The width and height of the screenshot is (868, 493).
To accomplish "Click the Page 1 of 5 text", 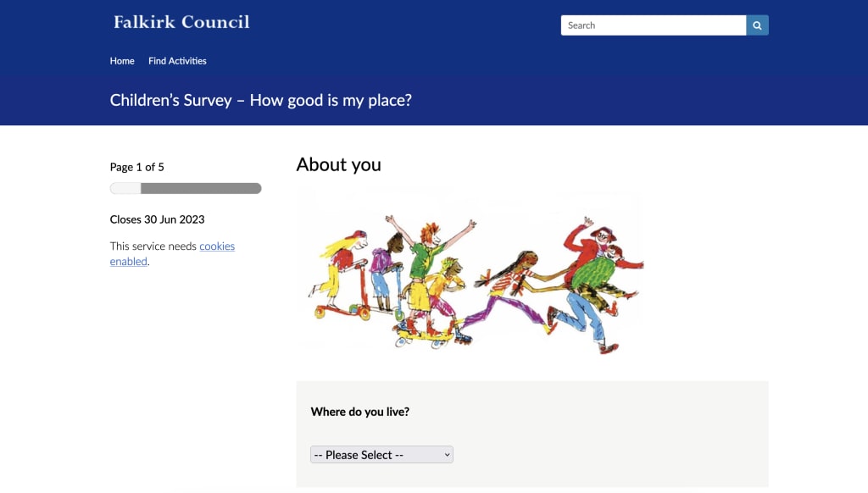I will pos(137,167).
